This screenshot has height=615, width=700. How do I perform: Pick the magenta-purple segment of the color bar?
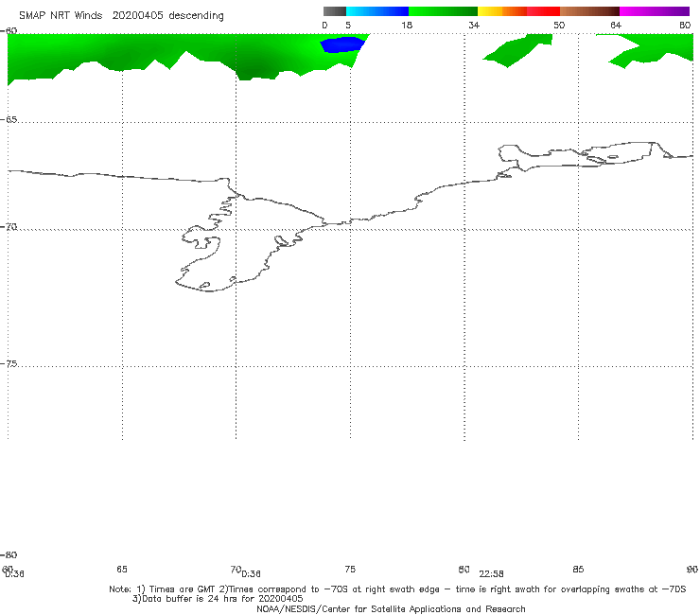point(655,11)
